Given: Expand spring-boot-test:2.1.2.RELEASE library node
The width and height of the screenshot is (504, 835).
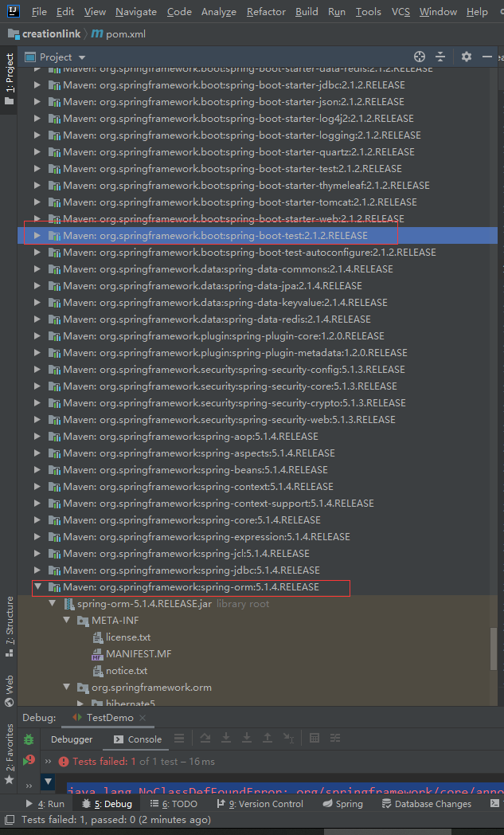Looking at the screenshot, I should click(x=37, y=235).
